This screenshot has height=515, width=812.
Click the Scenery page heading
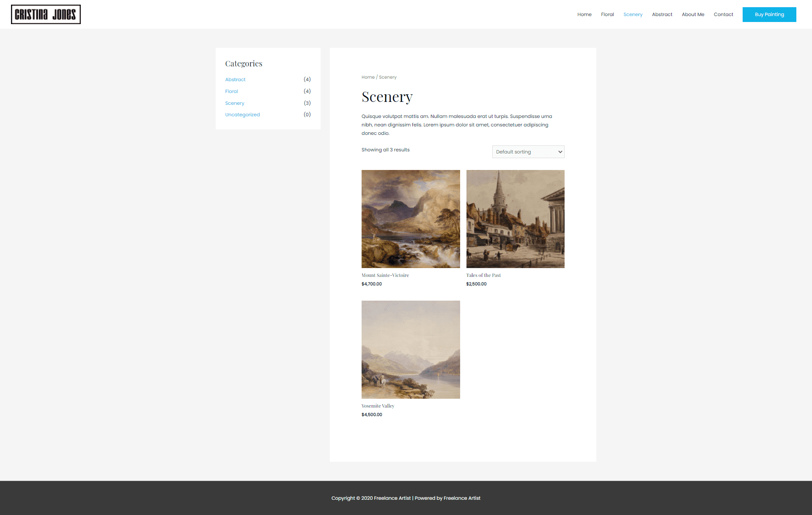coord(387,97)
